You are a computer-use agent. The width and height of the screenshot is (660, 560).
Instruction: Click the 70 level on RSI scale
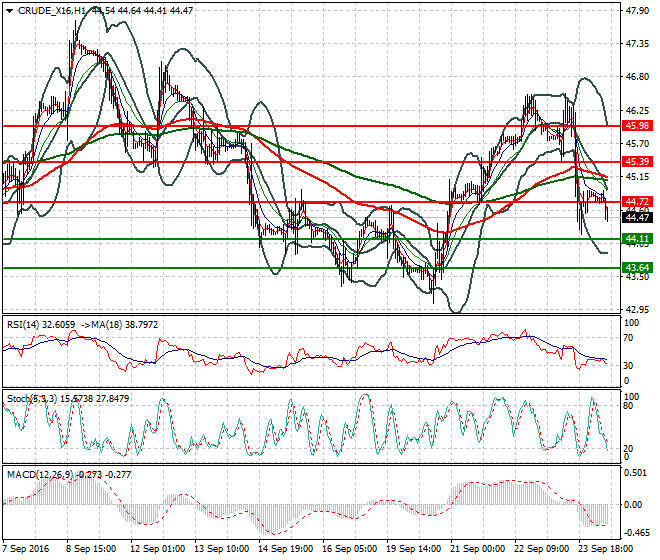629,340
